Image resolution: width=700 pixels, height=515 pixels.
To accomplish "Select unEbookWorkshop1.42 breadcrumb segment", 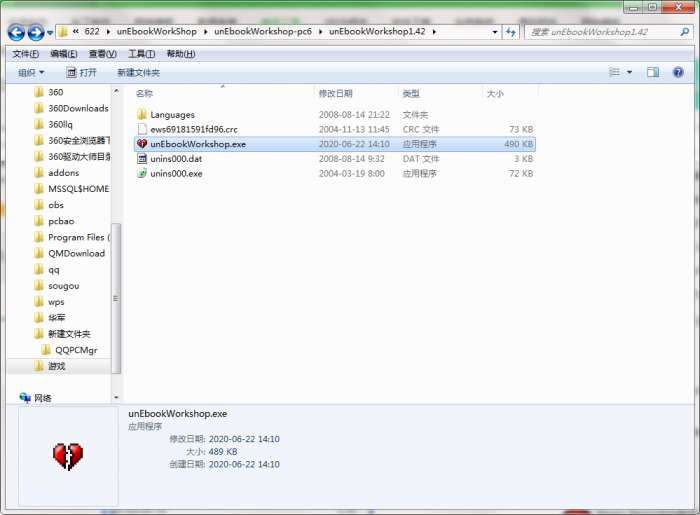I will pos(377,31).
